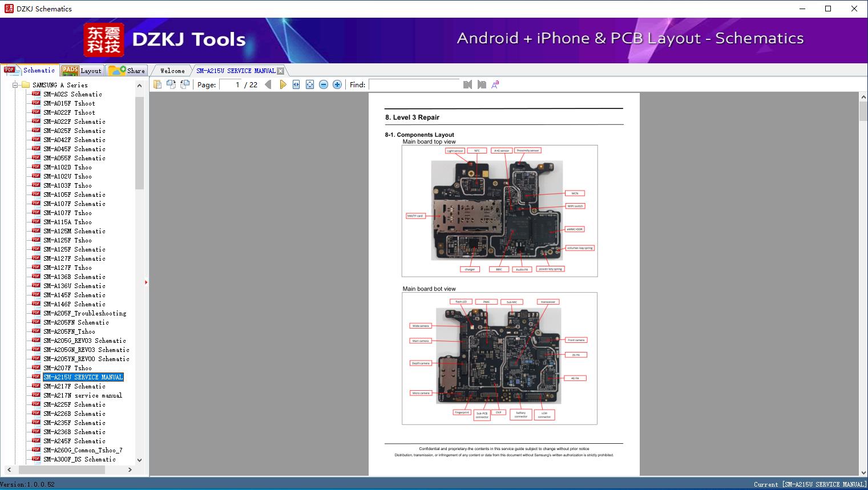Fit the page to width
Viewport: 868px width, 490px height.
[296, 84]
